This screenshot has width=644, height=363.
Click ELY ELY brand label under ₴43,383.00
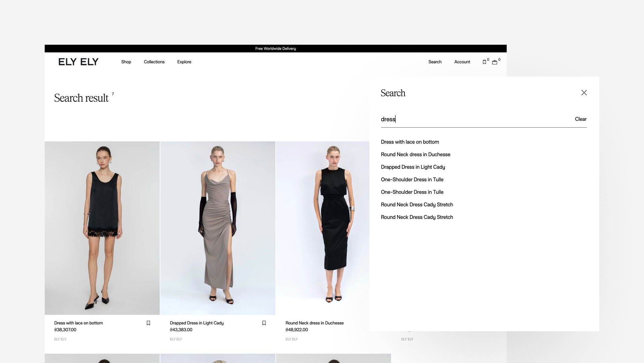point(176,339)
